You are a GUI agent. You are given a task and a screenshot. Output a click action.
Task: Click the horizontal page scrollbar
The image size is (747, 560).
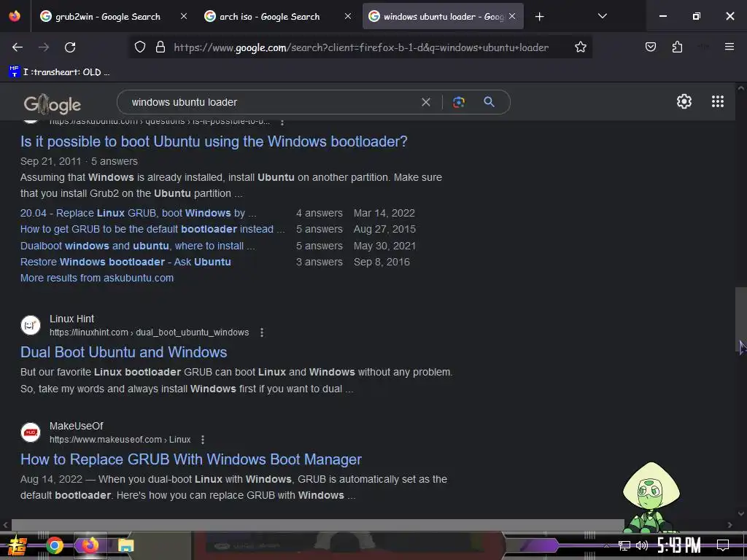(x=318, y=525)
